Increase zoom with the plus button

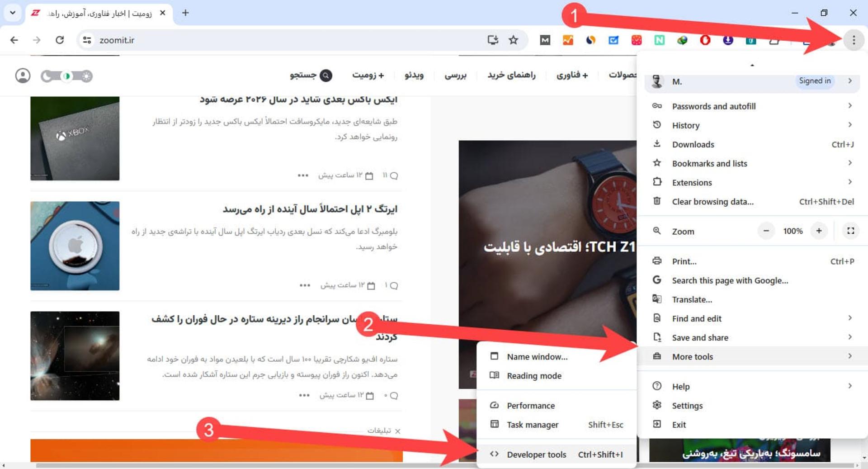click(x=819, y=231)
